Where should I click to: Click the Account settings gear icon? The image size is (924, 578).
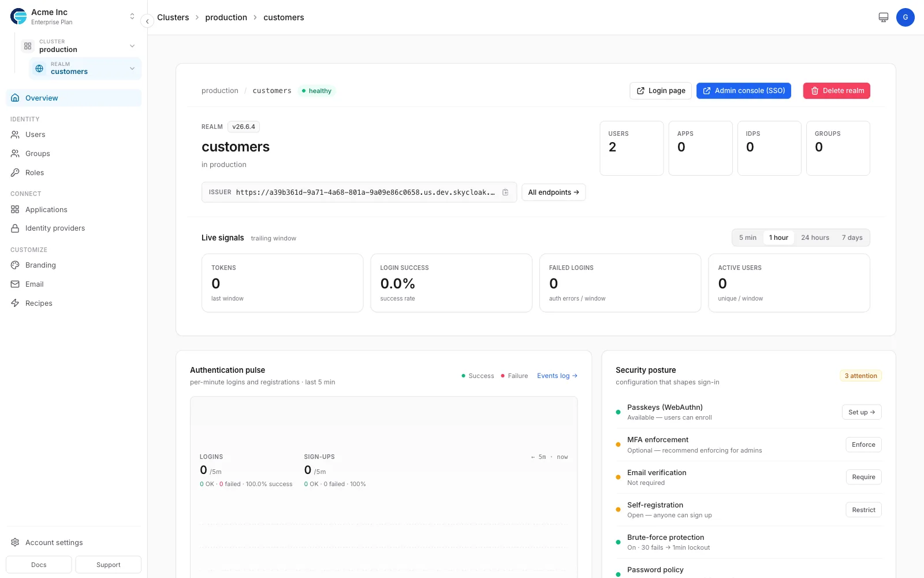coord(15,542)
